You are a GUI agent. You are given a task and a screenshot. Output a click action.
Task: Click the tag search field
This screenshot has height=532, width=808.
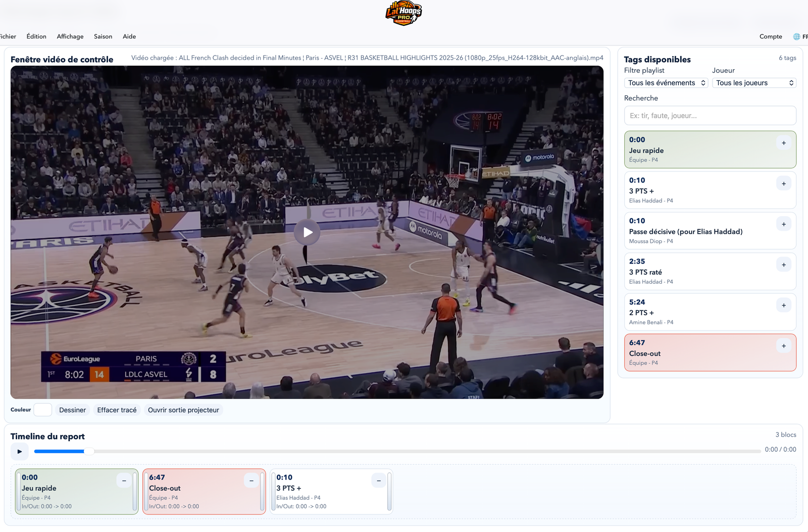(x=710, y=116)
